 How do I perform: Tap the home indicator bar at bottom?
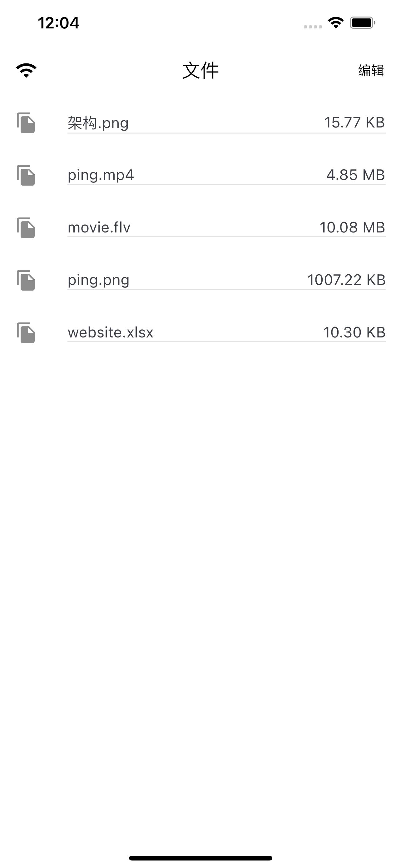[x=201, y=858]
